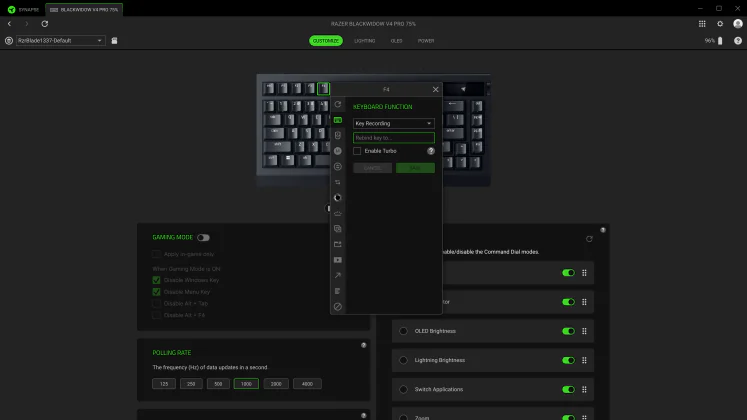The image size is (747, 420).
Task: Click the profile icon left of profile name
Action: (x=9, y=40)
